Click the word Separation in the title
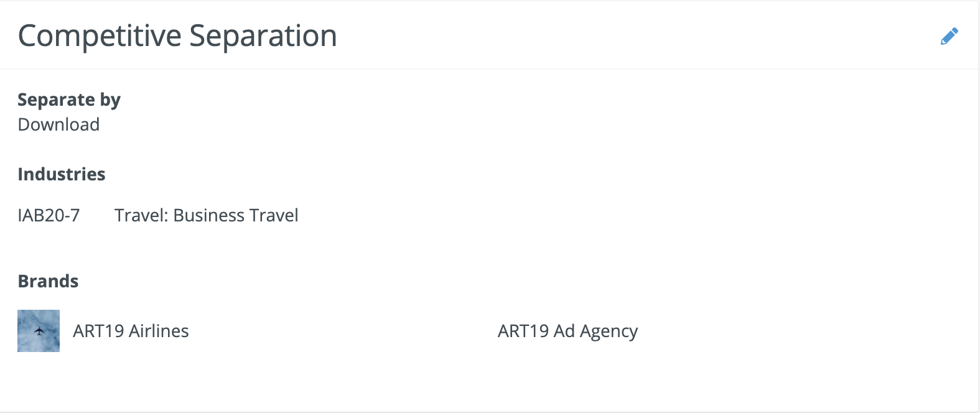The height and width of the screenshot is (413, 980). pyautogui.click(x=263, y=36)
